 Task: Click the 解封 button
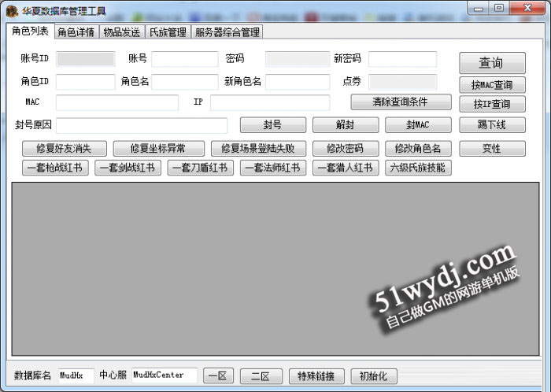[x=346, y=125]
